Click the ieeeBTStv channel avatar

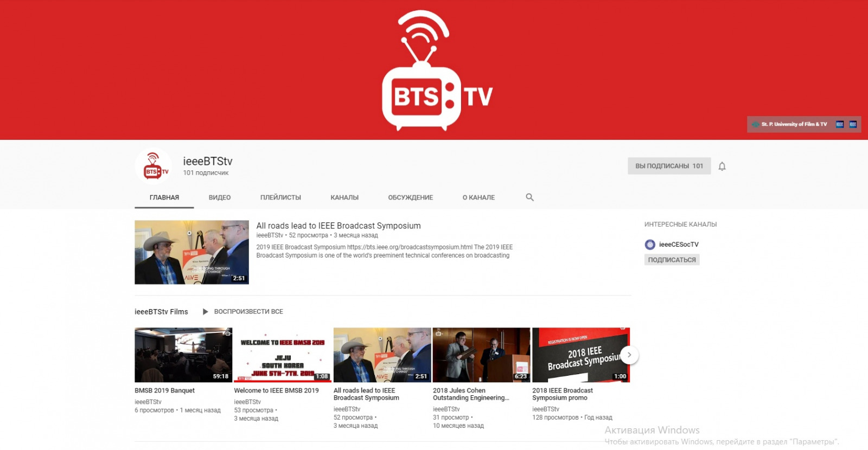click(x=154, y=166)
